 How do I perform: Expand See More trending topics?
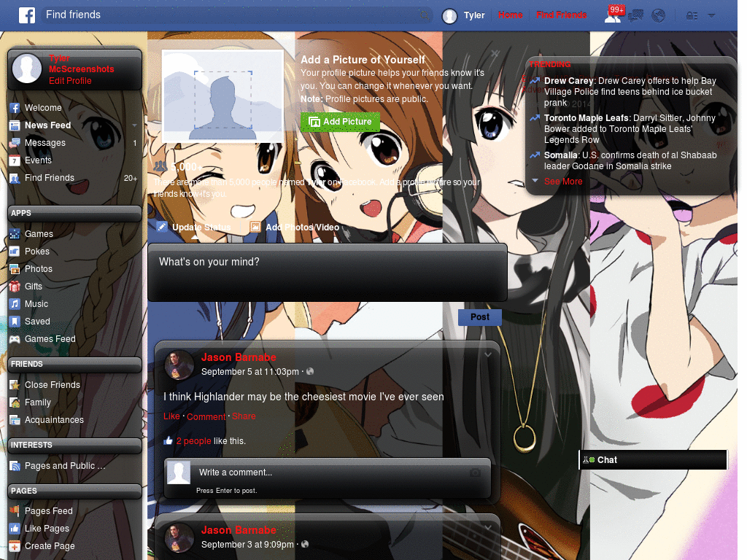pos(562,182)
